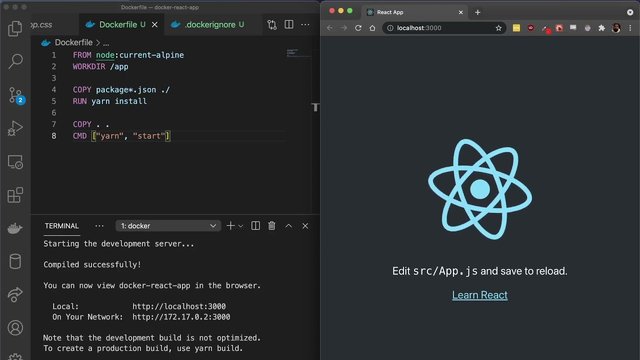The height and width of the screenshot is (360, 640).
Task: Go forward in the browser
Action: tap(344, 28)
